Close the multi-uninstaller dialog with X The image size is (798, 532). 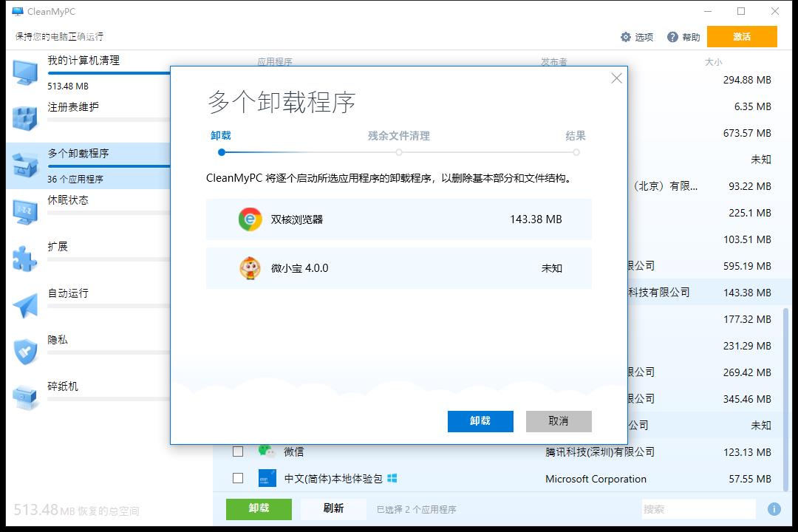(x=616, y=78)
